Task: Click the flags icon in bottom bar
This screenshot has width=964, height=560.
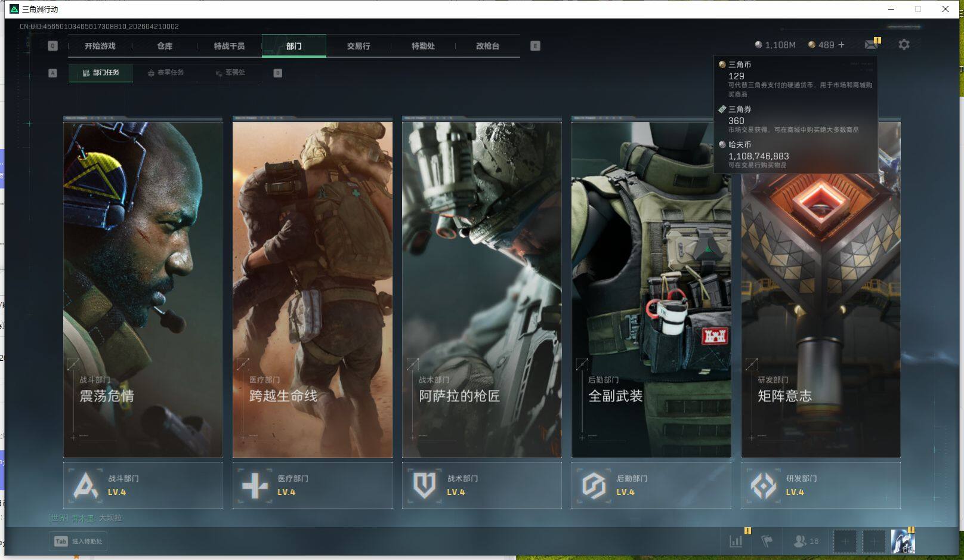Action: click(767, 541)
